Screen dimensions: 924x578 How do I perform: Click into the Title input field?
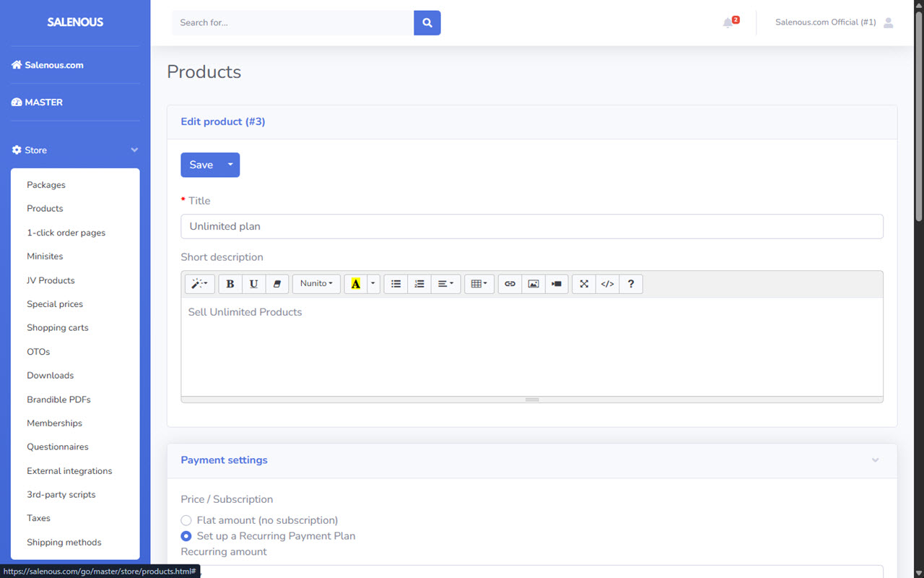531,226
